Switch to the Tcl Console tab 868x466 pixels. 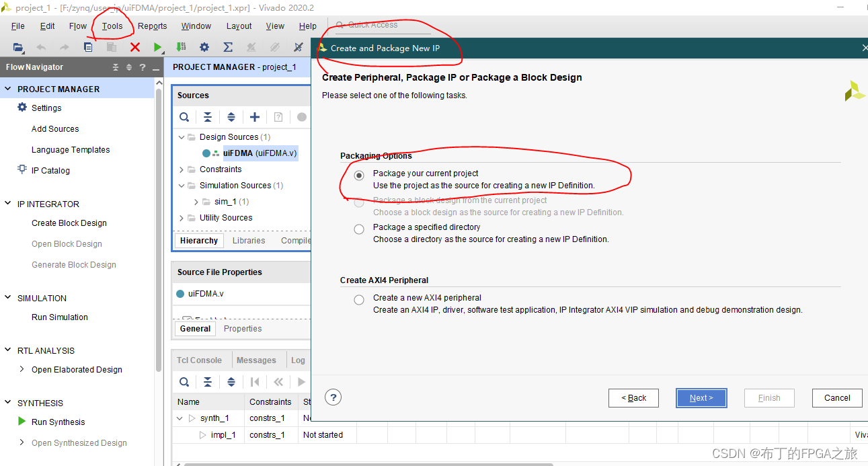pos(199,360)
